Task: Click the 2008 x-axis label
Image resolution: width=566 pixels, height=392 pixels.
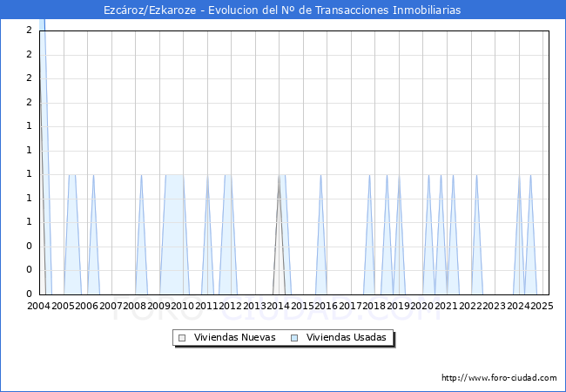Action: tap(135, 306)
